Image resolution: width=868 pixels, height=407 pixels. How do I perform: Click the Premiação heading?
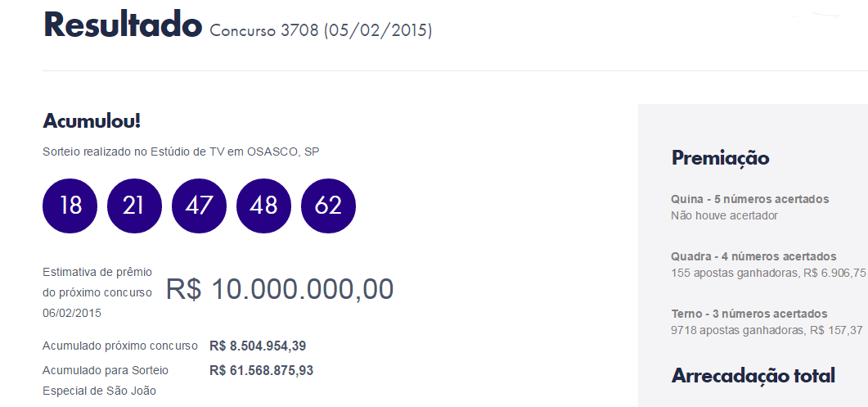pos(720,158)
